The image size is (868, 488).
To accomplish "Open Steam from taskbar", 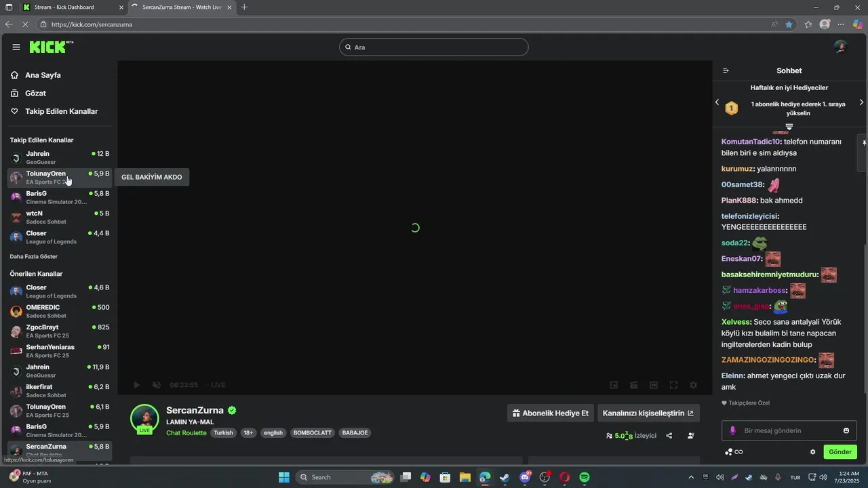I will pyautogui.click(x=505, y=477).
